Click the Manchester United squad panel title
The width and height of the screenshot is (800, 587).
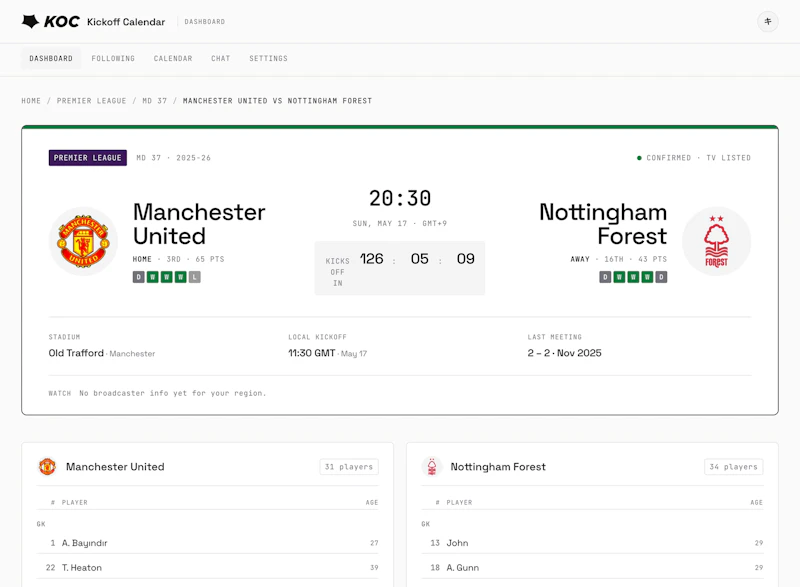pyautogui.click(x=115, y=467)
